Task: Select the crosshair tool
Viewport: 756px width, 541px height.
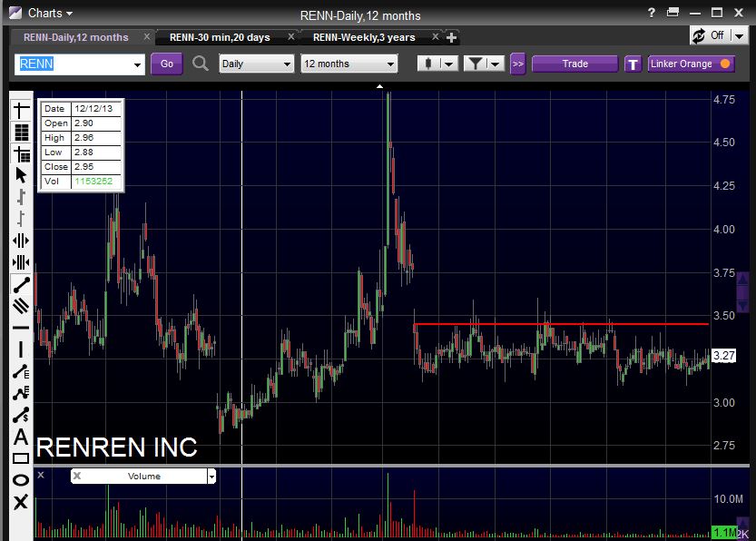Action: tap(21, 110)
